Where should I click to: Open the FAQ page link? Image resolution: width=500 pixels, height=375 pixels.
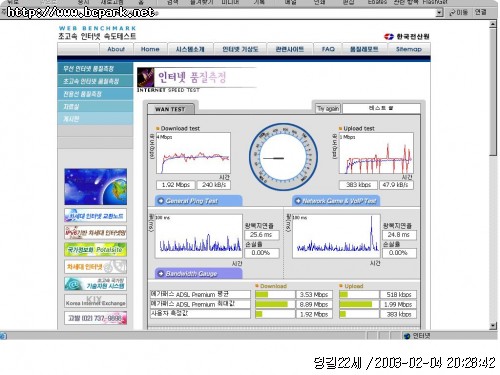[328, 49]
